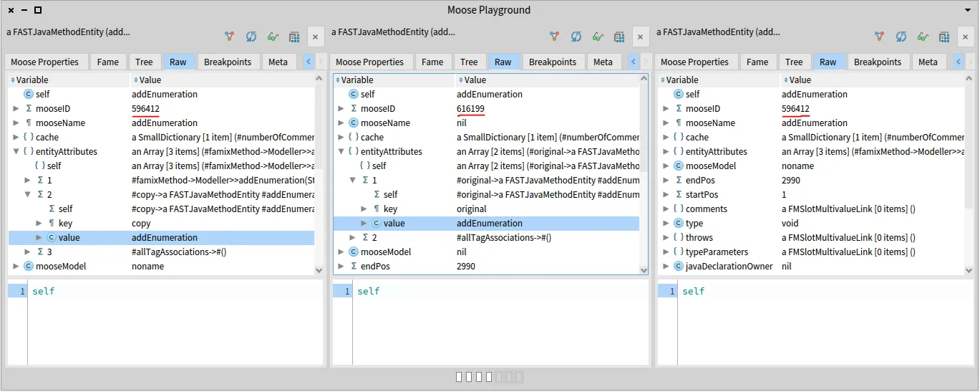The height and width of the screenshot is (392, 980).
Task: Switch to Tree tab in middle pane
Action: 469,62
